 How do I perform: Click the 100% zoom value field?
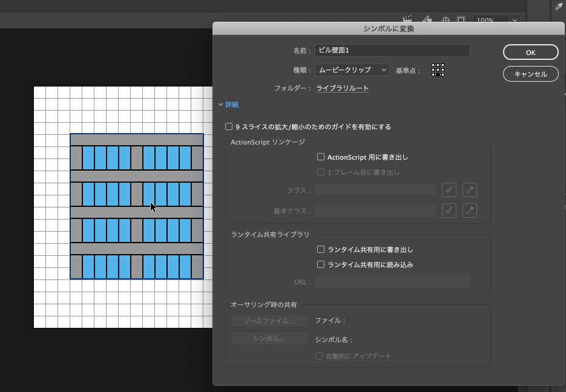[x=491, y=20]
